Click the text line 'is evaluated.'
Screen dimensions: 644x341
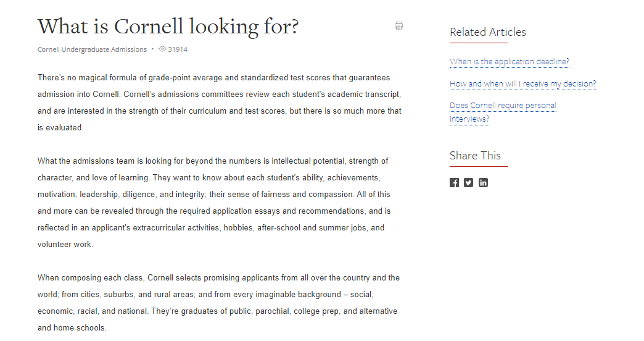pos(60,127)
